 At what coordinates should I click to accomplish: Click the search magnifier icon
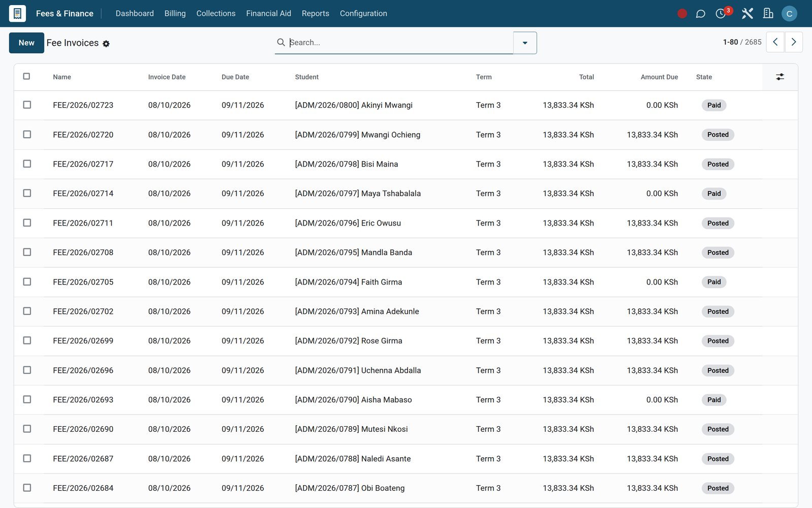(281, 42)
